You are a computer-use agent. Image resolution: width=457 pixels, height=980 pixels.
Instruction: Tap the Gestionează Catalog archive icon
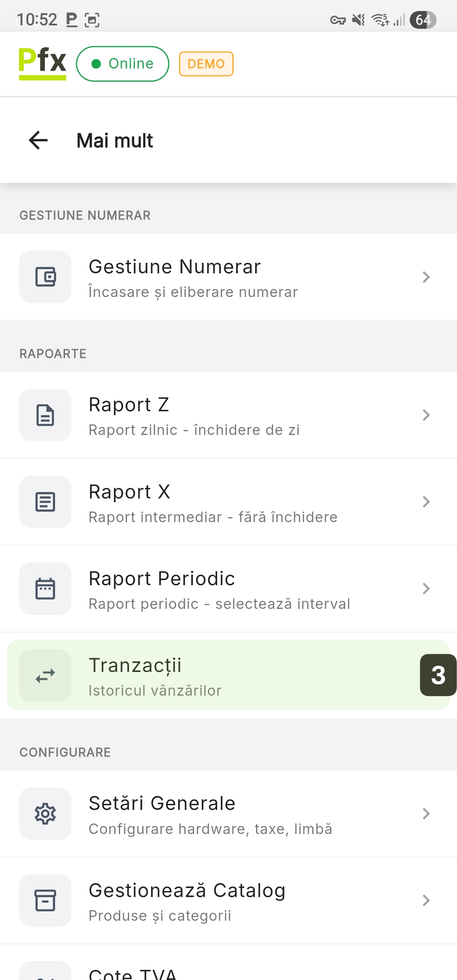pos(45,900)
